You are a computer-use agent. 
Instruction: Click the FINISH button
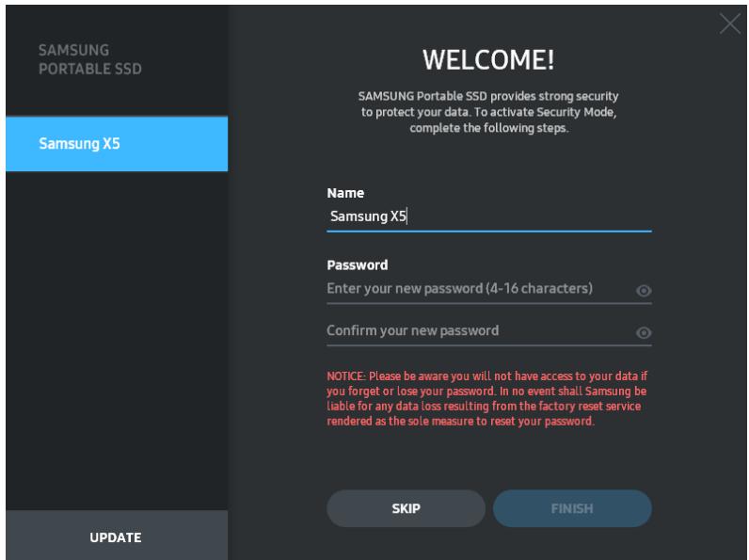point(572,508)
